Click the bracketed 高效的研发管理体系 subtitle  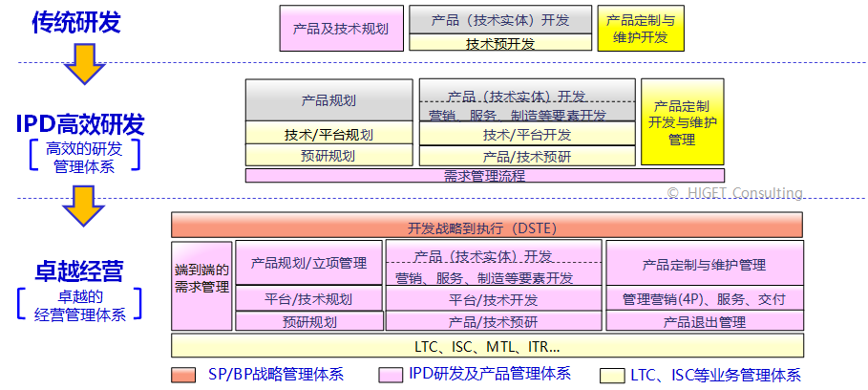[x=84, y=157]
